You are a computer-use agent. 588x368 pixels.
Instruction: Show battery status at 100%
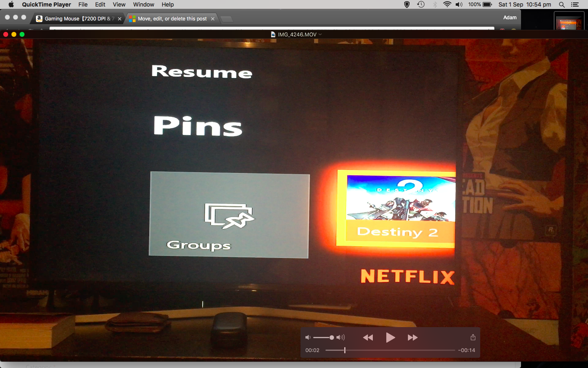pyautogui.click(x=480, y=4)
